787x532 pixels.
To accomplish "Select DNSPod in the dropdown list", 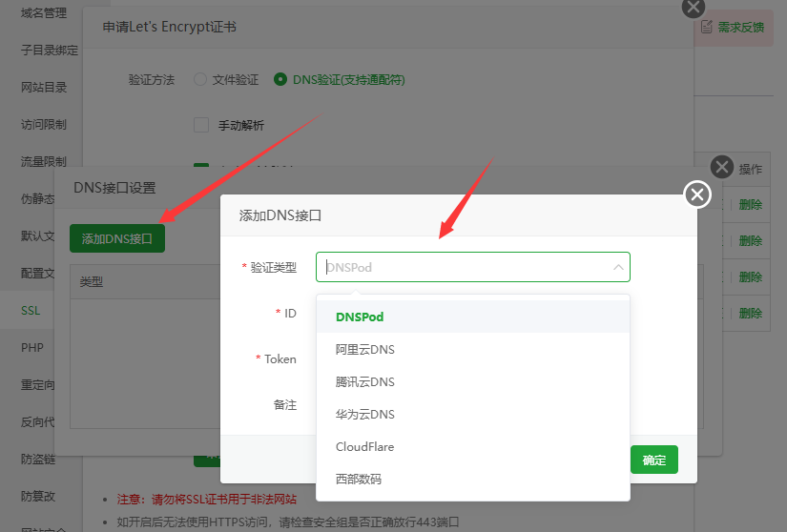I will [473, 317].
